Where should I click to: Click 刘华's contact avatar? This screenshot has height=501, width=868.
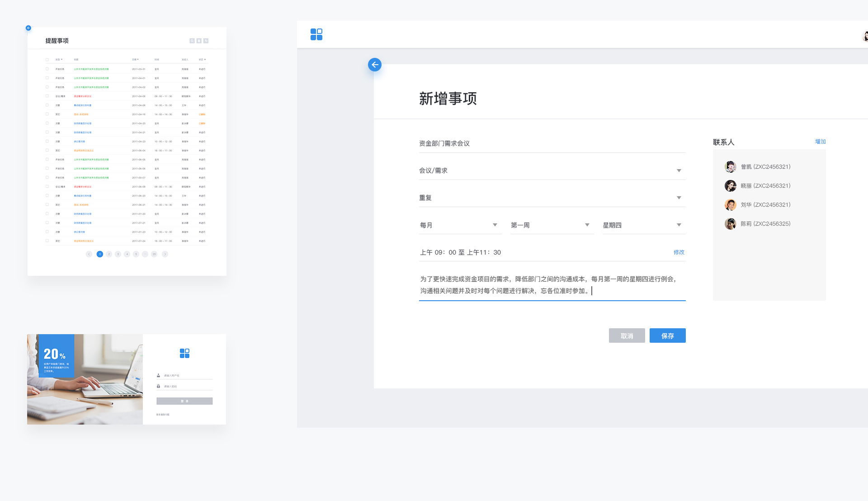coord(730,205)
